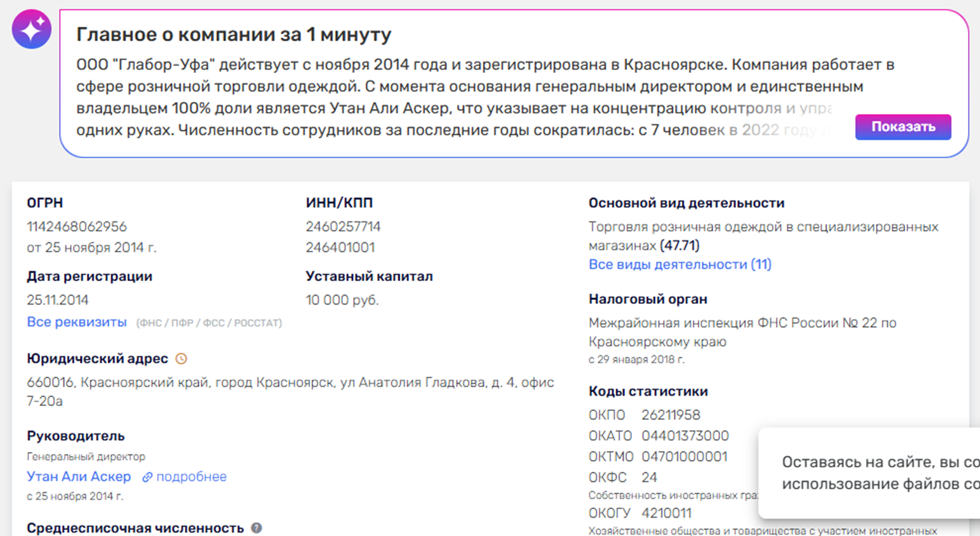Click the purple AI sparkle icon
The width and height of the screenshot is (980, 536).
tap(32, 29)
